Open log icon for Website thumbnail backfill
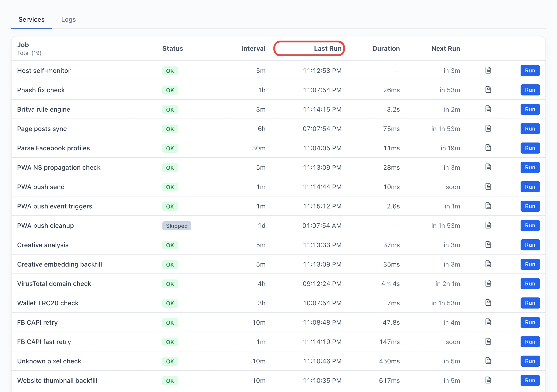Viewport: 557px width, 392px height. (488, 380)
